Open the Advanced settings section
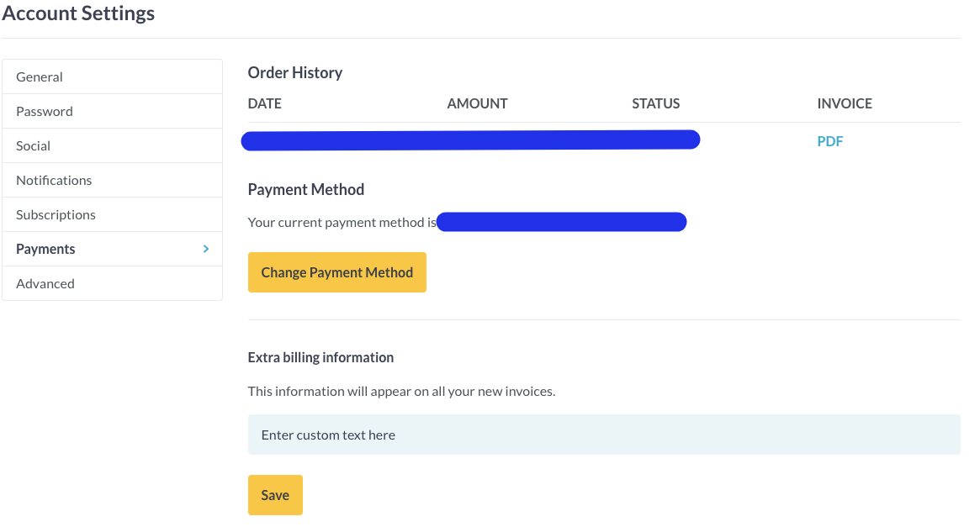This screenshot has height=527, width=980. pyautogui.click(x=45, y=283)
